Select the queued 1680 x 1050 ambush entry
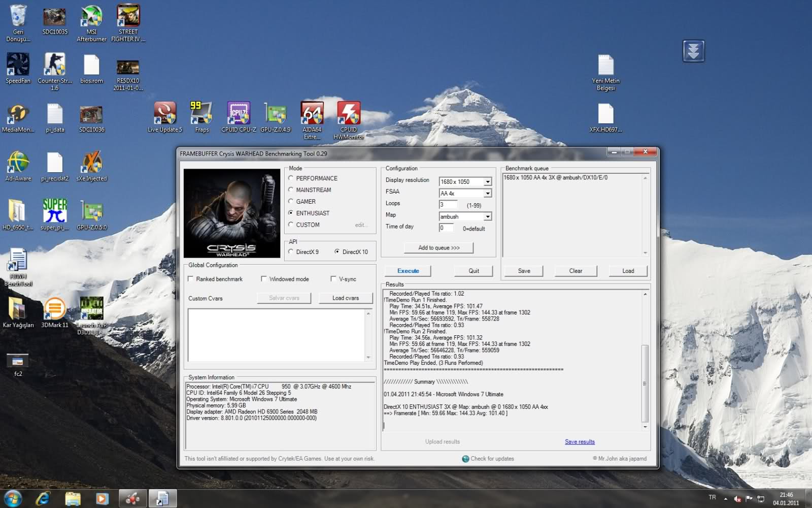 tap(555, 178)
